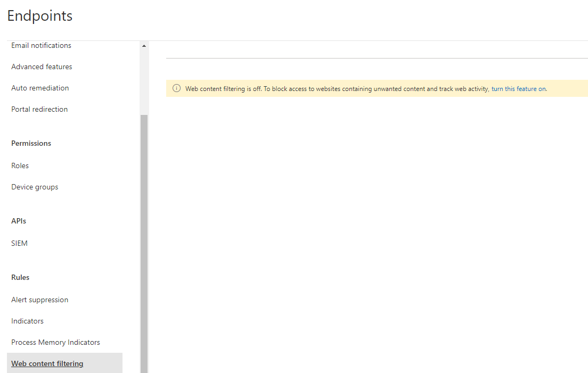
Task: Click the Permissions section header
Action: pyautogui.click(x=31, y=143)
